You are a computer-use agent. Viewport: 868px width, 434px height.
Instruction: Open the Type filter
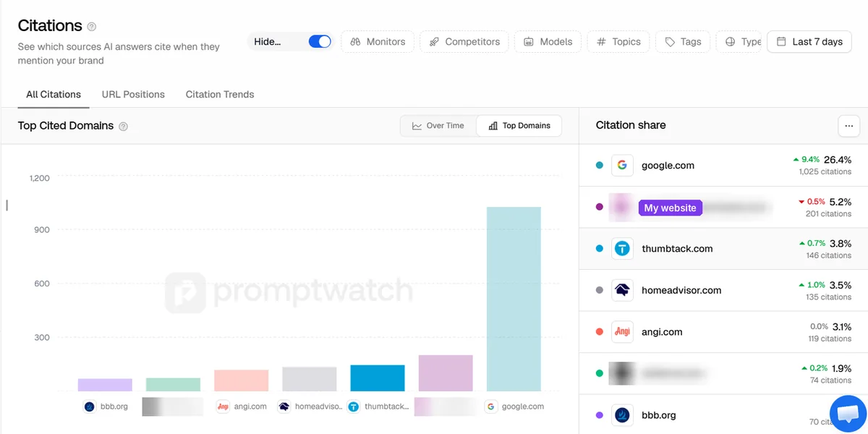(739, 42)
